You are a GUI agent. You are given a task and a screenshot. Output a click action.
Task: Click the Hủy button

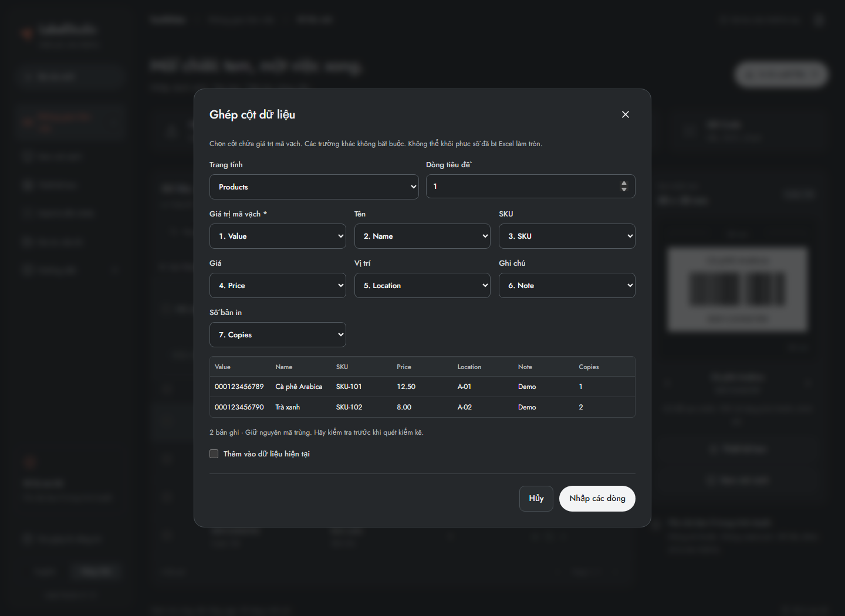click(536, 499)
